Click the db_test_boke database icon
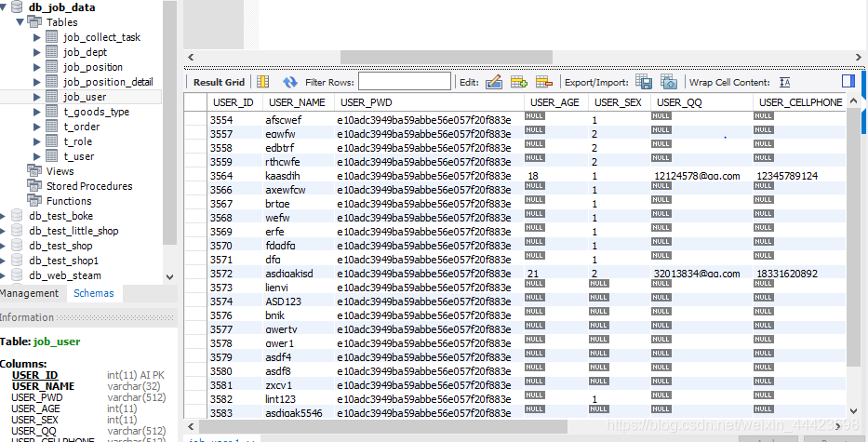868x442 pixels. click(17, 216)
